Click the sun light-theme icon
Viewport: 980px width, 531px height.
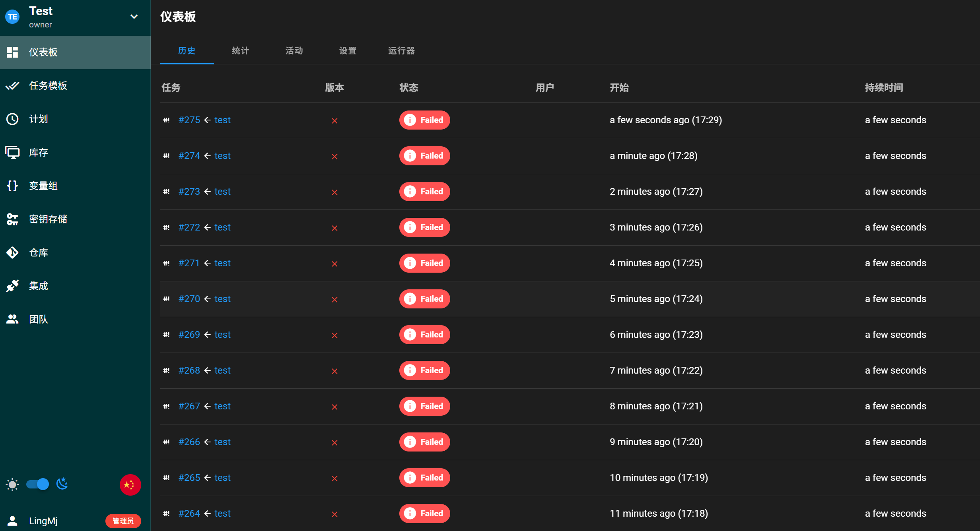pyautogui.click(x=12, y=484)
